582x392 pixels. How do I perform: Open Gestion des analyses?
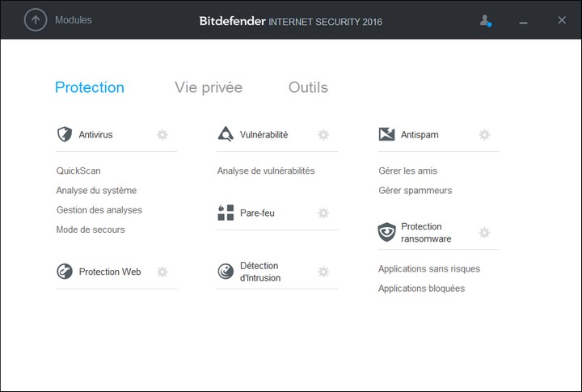[99, 210]
